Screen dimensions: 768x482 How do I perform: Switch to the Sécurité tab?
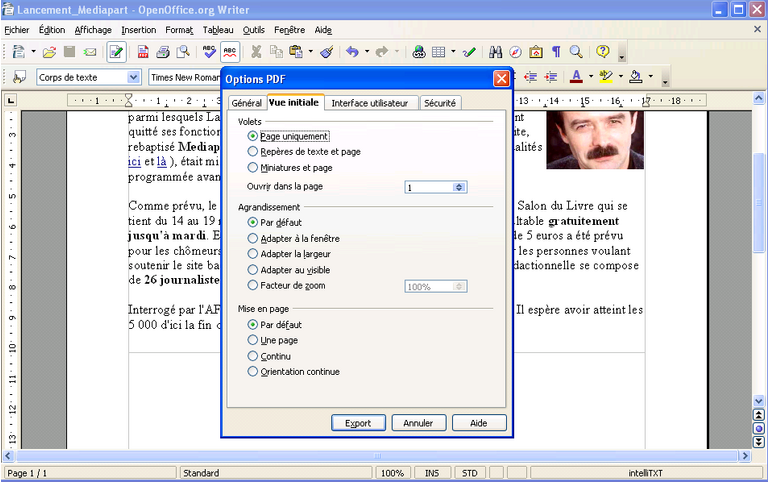(x=440, y=103)
